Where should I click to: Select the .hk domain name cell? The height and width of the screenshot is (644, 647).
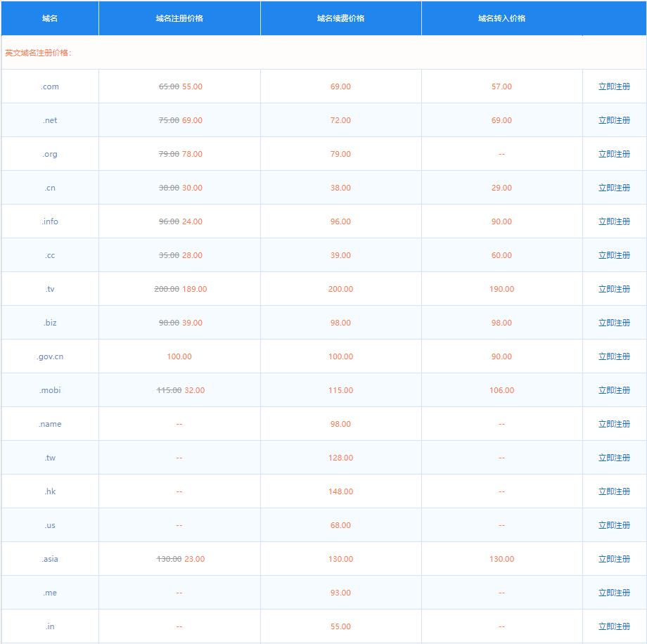[x=50, y=491]
